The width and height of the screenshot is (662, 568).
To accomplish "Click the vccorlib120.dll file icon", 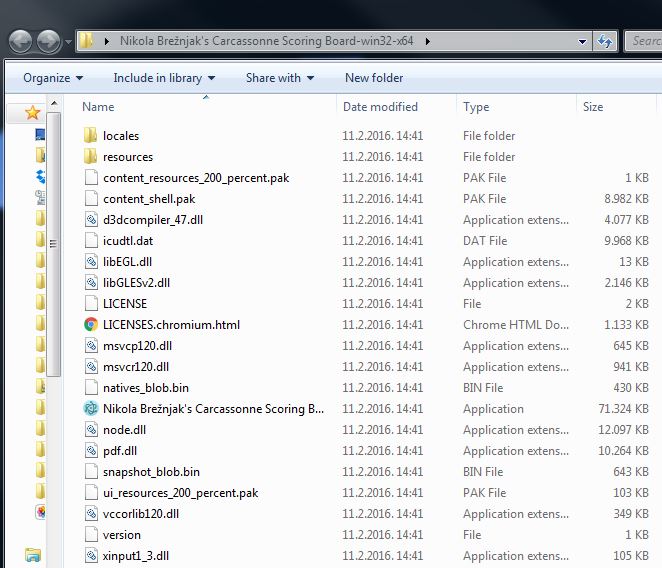I will coord(91,514).
